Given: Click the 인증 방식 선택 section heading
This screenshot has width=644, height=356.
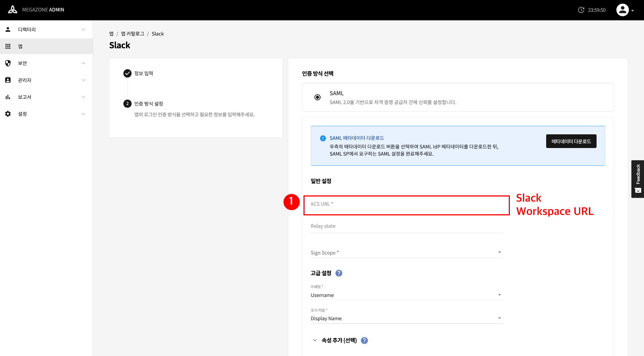Looking at the screenshot, I should pos(318,74).
